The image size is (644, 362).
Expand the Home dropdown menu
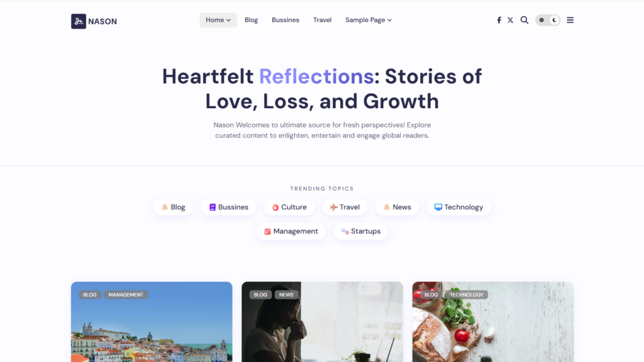(x=218, y=20)
